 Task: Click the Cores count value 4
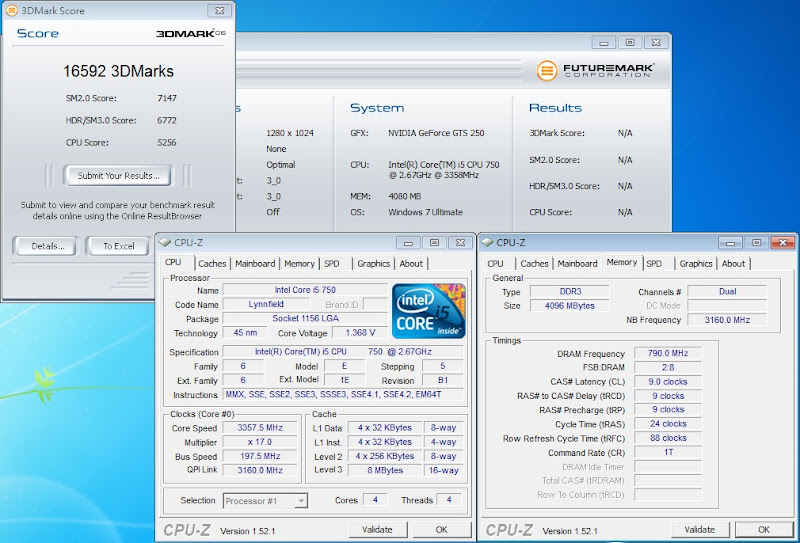[375, 500]
